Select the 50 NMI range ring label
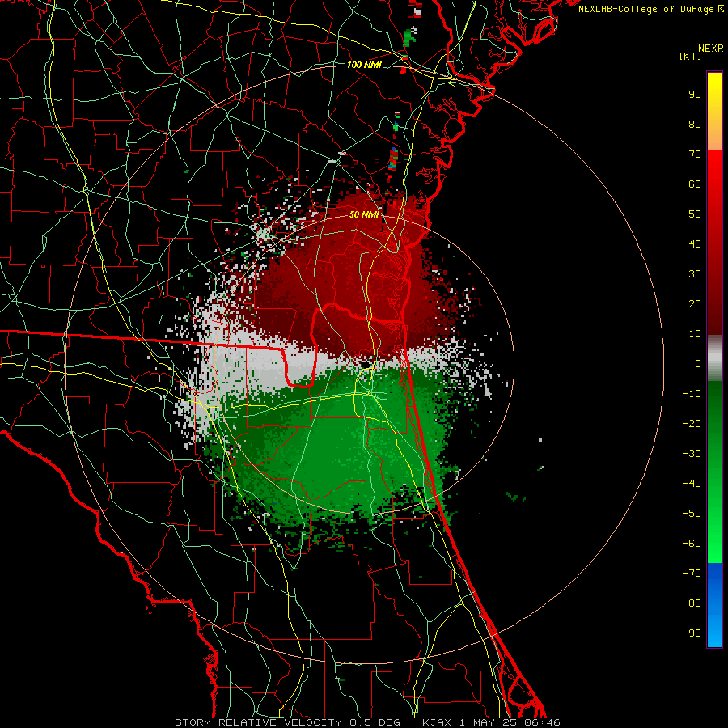 [364, 214]
